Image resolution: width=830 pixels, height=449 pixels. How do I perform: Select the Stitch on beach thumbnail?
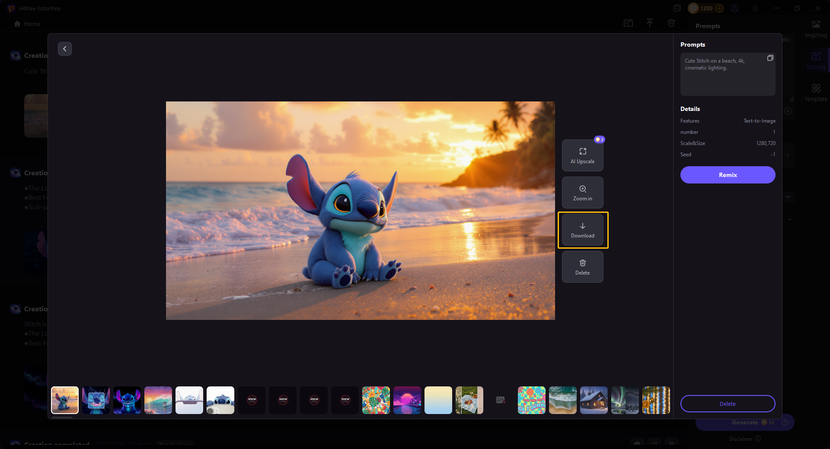(65, 400)
